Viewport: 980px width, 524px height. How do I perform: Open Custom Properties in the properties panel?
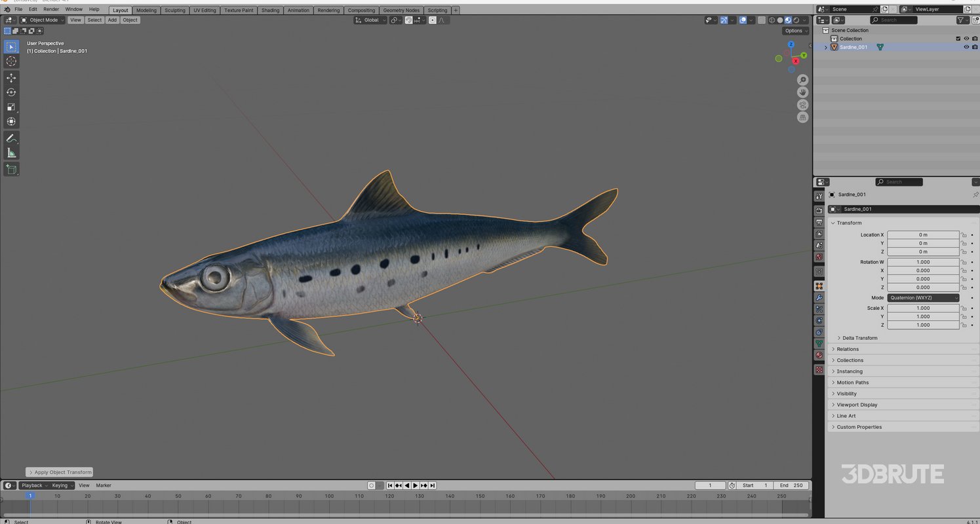(x=859, y=426)
